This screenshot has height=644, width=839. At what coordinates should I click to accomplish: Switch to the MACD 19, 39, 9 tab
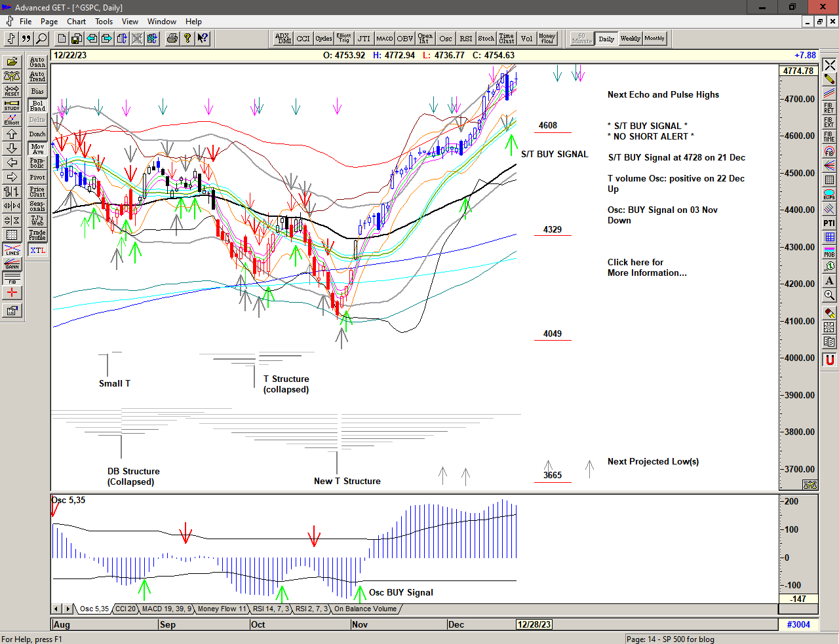pyautogui.click(x=166, y=609)
